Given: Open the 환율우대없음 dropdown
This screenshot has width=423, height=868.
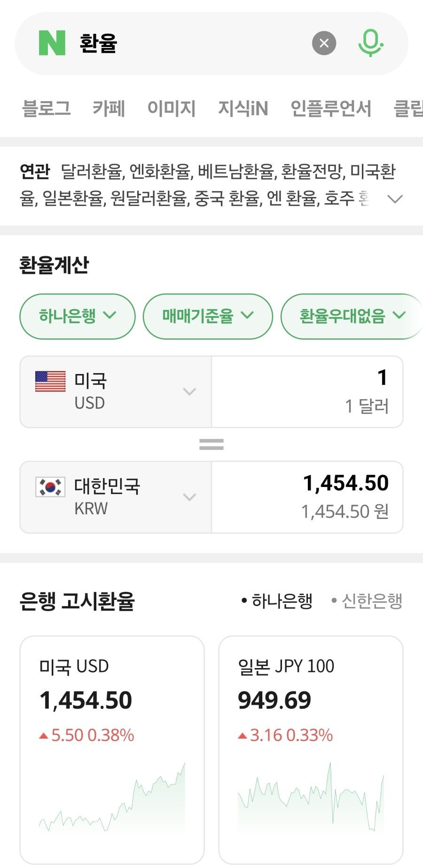Looking at the screenshot, I should point(351,316).
